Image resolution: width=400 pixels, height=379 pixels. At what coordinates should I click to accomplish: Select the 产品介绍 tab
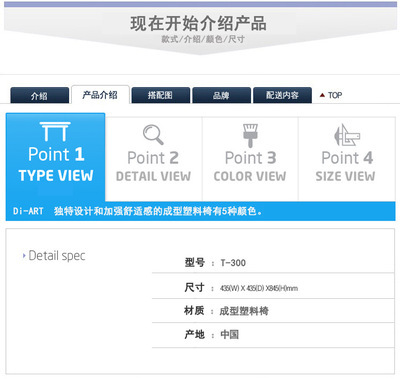100,95
